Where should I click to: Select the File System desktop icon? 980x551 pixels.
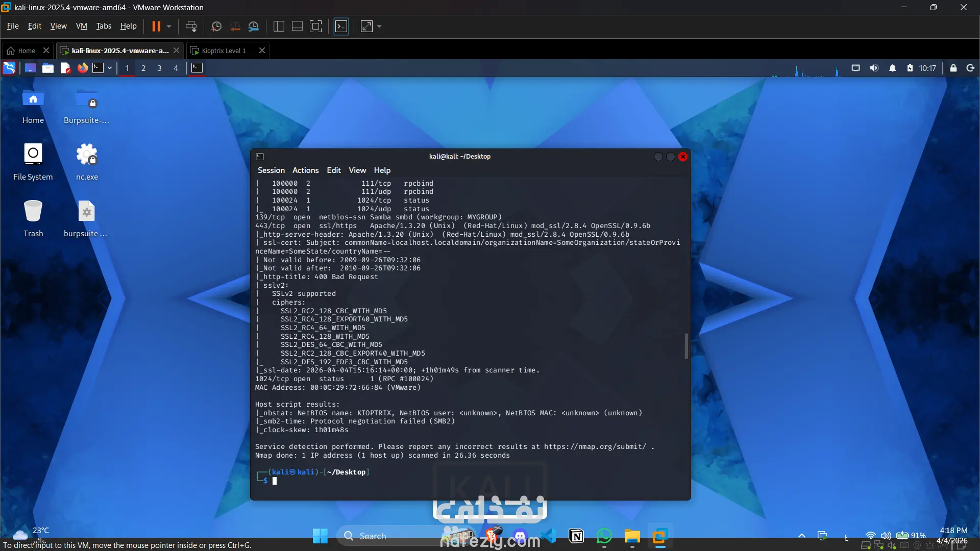tap(33, 162)
